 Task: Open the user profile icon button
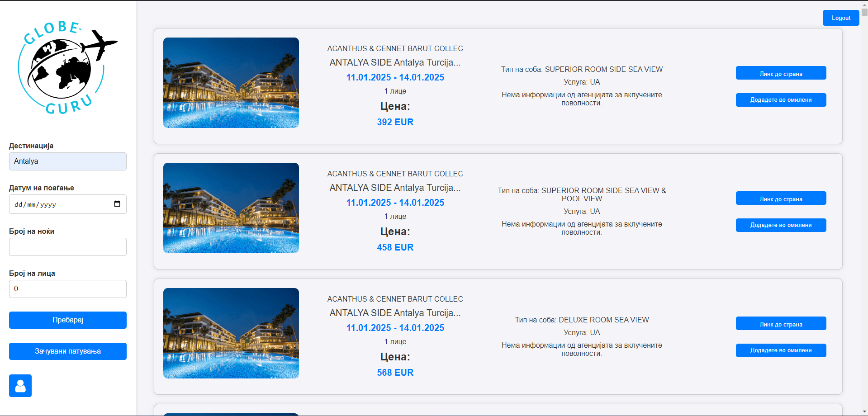point(20,386)
